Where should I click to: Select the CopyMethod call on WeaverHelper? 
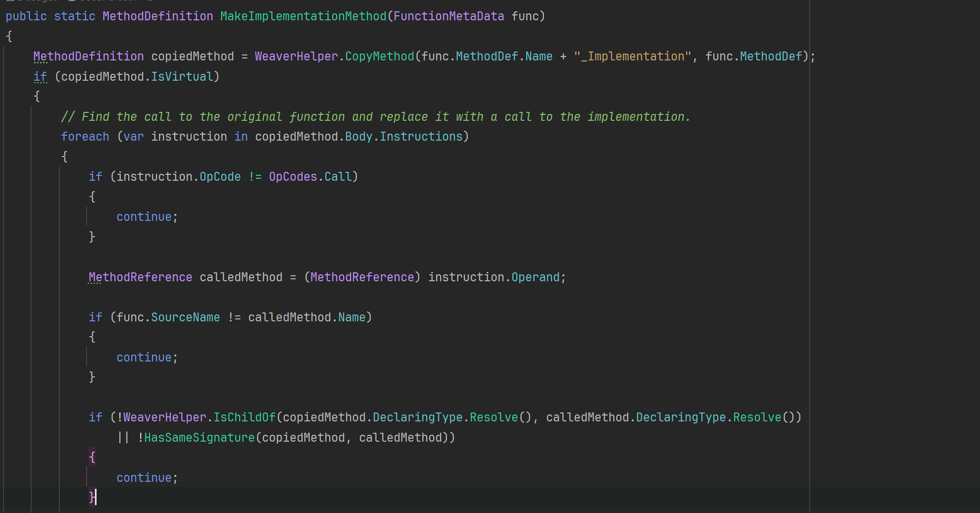(379, 56)
